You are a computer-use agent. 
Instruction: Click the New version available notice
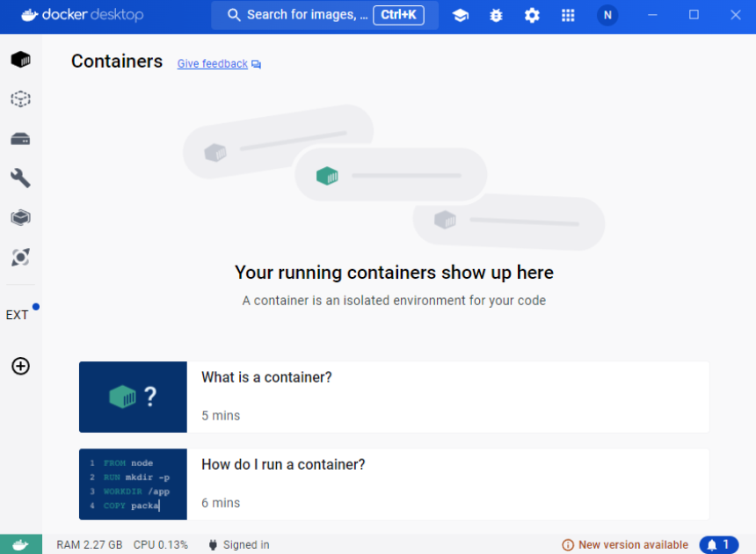click(625, 545)
